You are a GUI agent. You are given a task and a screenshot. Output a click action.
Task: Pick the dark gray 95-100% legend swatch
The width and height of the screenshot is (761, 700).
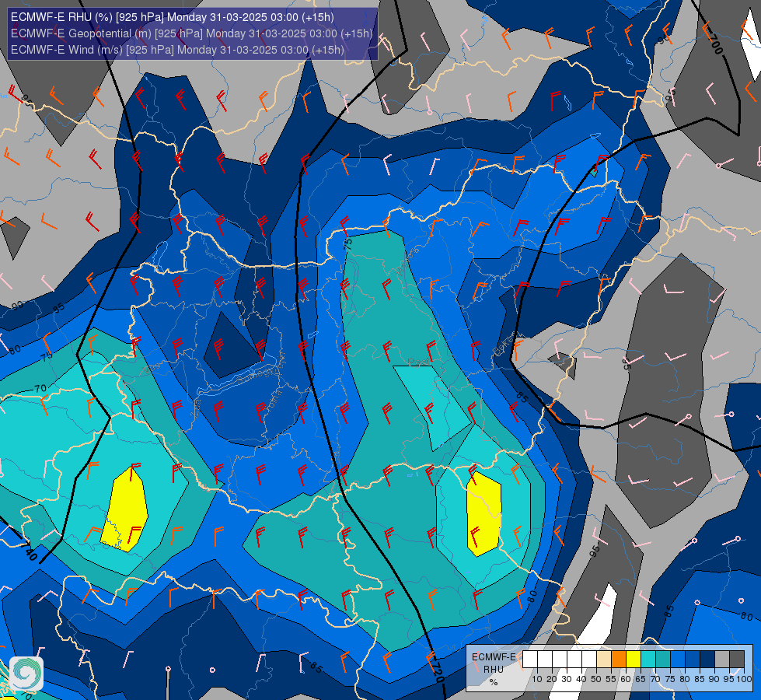pyautogui.click(x=737, y=660)
